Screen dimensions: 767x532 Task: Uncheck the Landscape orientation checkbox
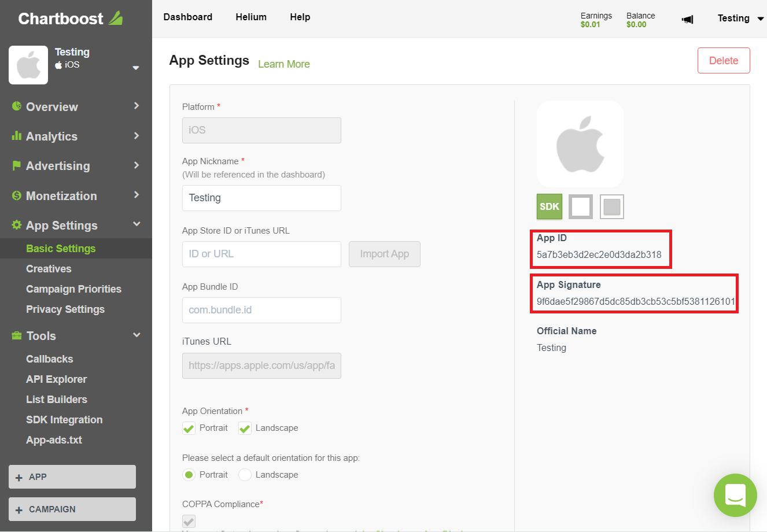245,428
